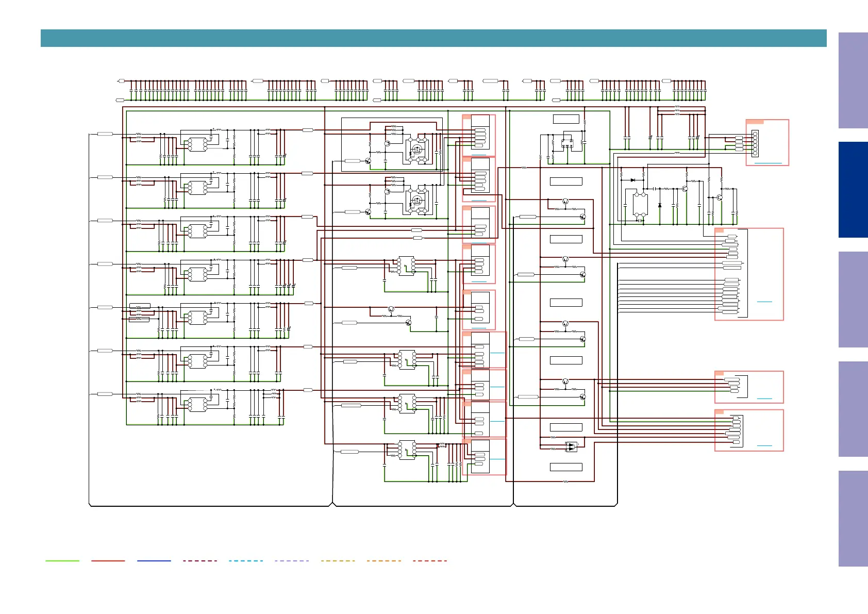Click the solid green legend line
This screenshot has height=614, width=868.
(x=62, y=560)
